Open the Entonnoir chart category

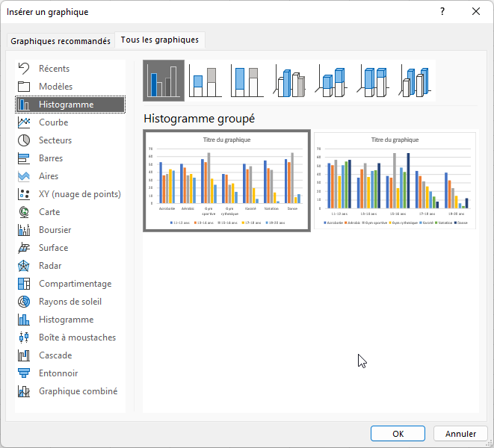58,373
